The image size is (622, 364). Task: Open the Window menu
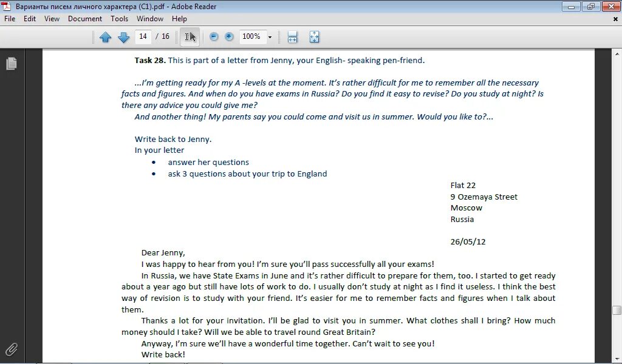click(150, 19)
